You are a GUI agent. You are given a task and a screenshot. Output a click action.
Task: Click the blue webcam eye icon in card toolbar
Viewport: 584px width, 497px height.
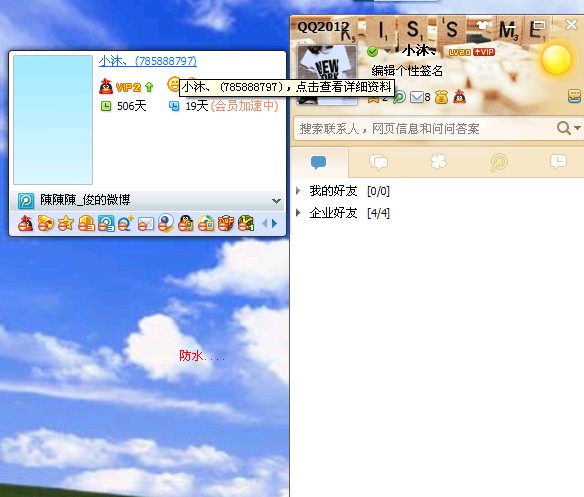166,223
